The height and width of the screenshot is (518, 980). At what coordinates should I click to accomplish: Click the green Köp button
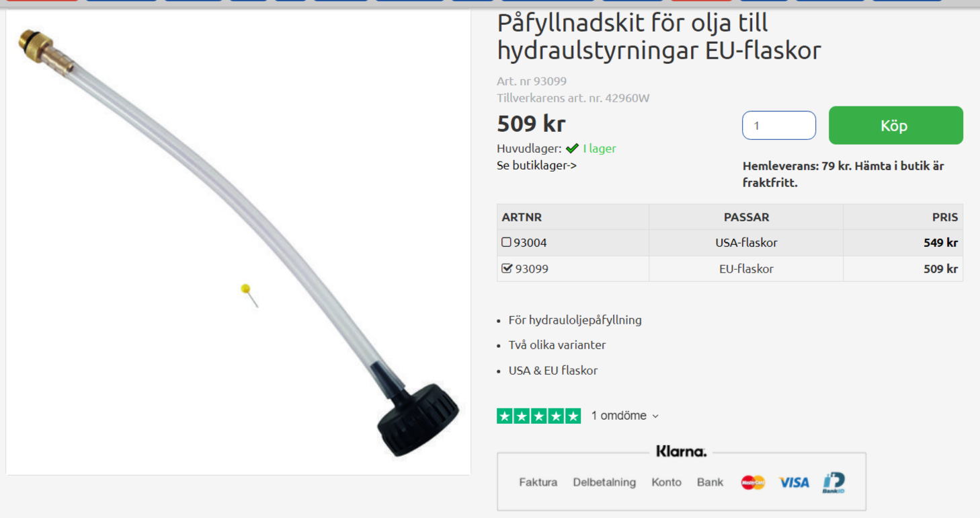[x=895, y=125]
